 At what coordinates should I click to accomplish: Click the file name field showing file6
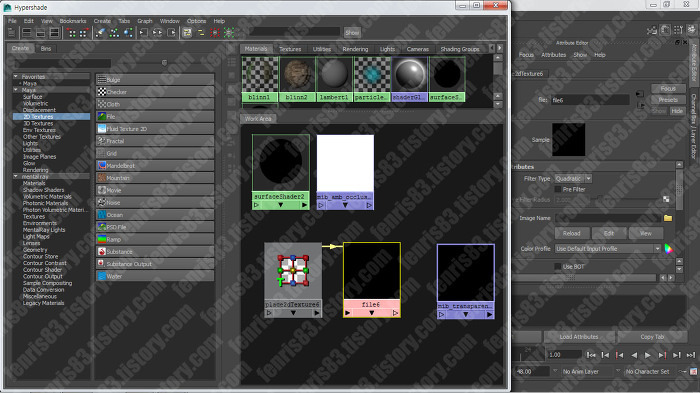590,100
